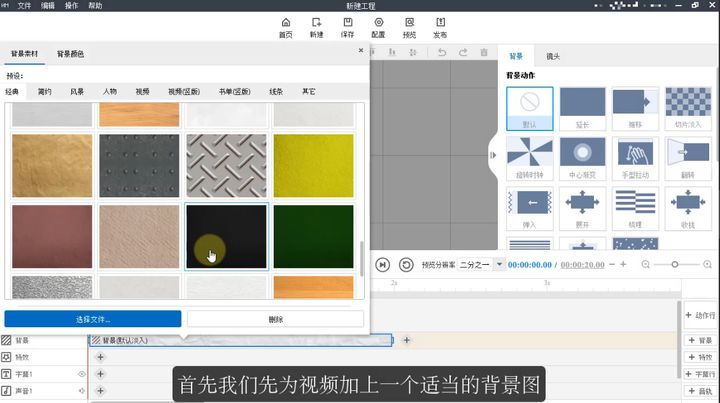Viewport: 720px width, 403px height.
Task: Select the dark green texture thumbnail
Action: (x=313, y=237)
